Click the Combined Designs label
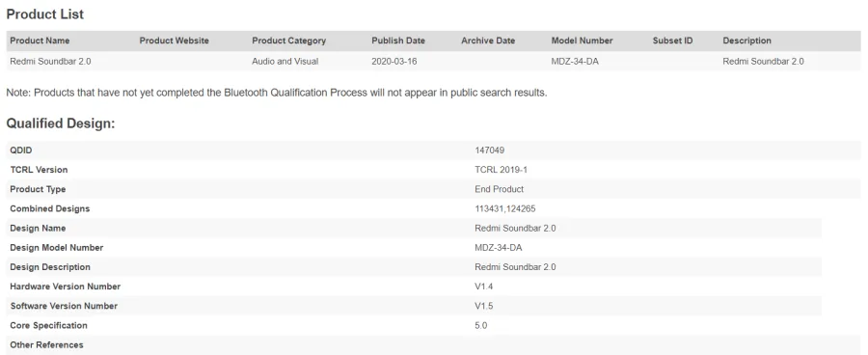 (50, 208)
